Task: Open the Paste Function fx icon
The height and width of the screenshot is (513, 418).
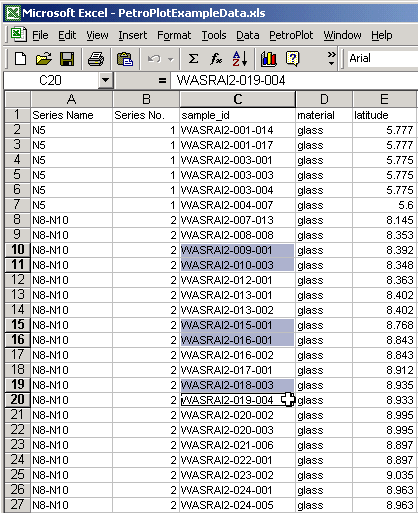Action: [216, 59]
